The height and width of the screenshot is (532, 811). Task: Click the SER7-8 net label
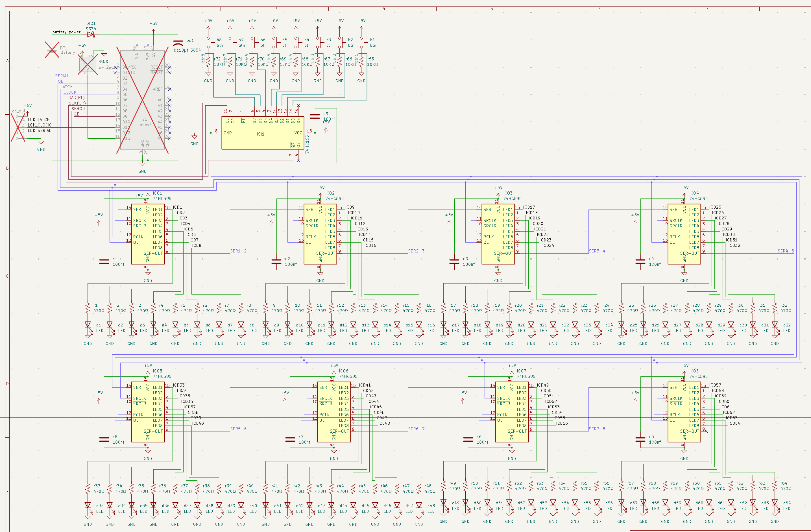(597, 429)
